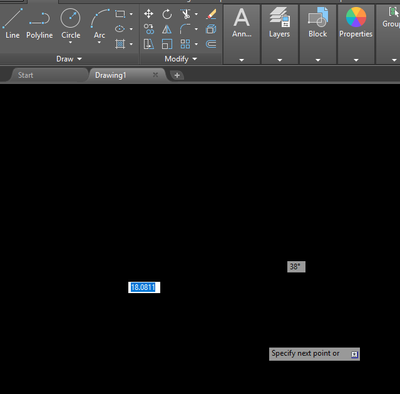Viewport: 400px width, 394px height.
Task: Choose the Rectangle tool icon
Action: tap(120, 14)
